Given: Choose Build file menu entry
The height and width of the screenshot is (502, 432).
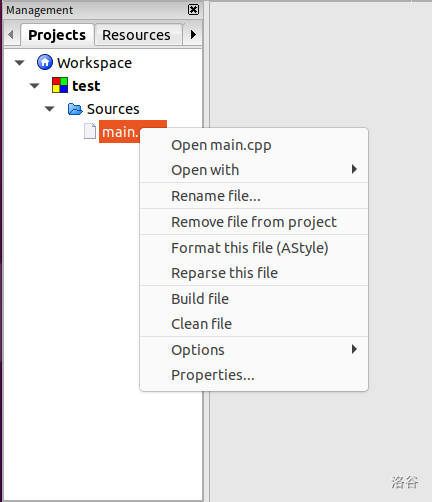Looking at the screenshot, I should [254, 299].
